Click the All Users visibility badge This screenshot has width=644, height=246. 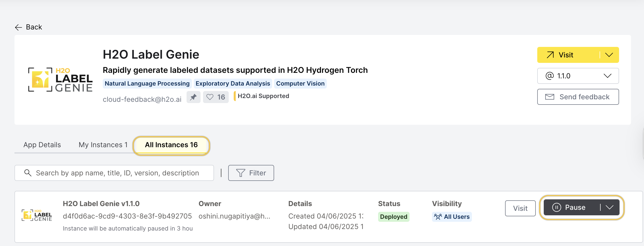coord(451,217)
